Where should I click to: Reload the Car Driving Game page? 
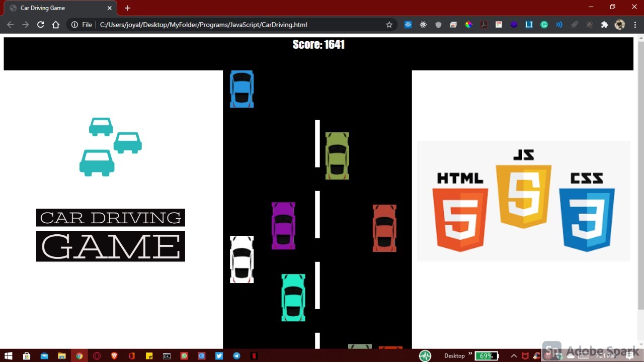(x=41, y=25)
